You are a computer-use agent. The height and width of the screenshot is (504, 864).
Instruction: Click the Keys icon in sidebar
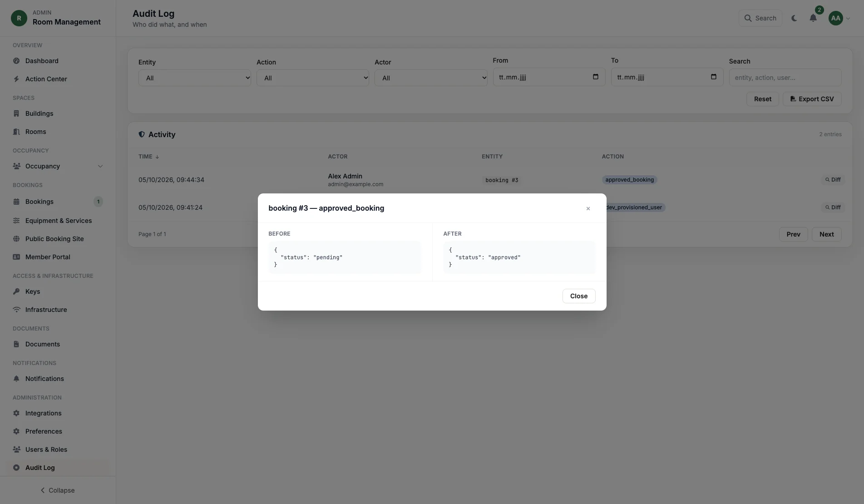click(x=16, y=292)
